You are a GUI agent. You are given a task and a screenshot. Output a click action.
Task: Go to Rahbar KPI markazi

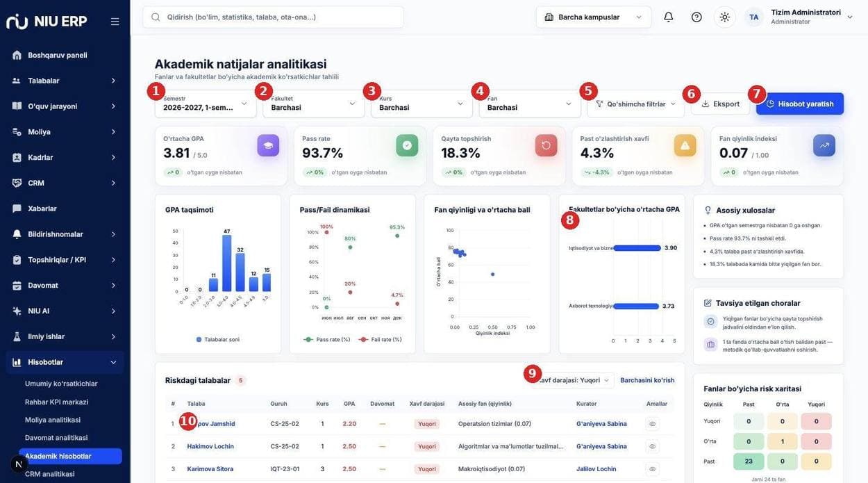pyautogui.click(x=56, y=402)
